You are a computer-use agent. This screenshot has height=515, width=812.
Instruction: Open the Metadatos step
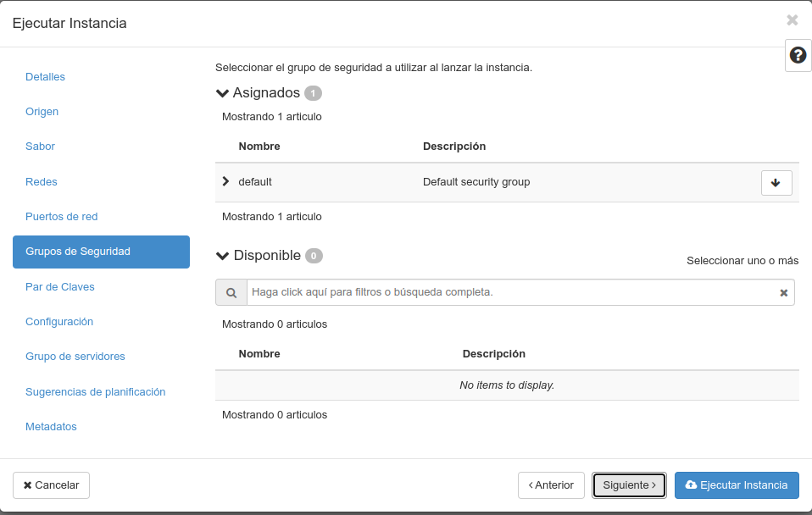pos(51,426)
